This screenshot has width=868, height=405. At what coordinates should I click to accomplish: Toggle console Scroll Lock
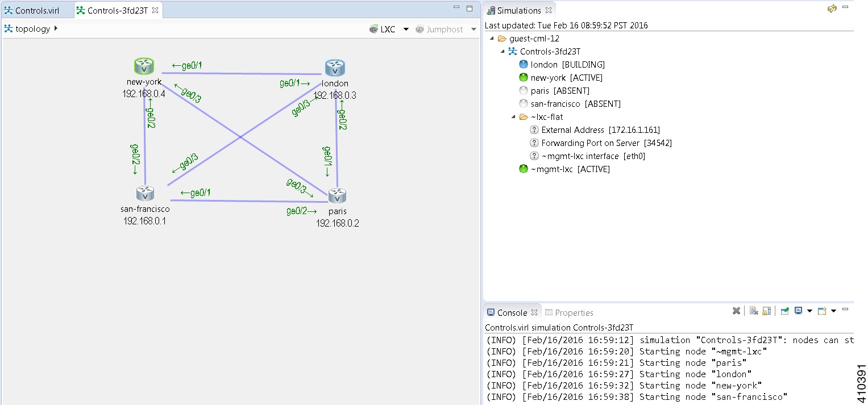tap(766, 311)
